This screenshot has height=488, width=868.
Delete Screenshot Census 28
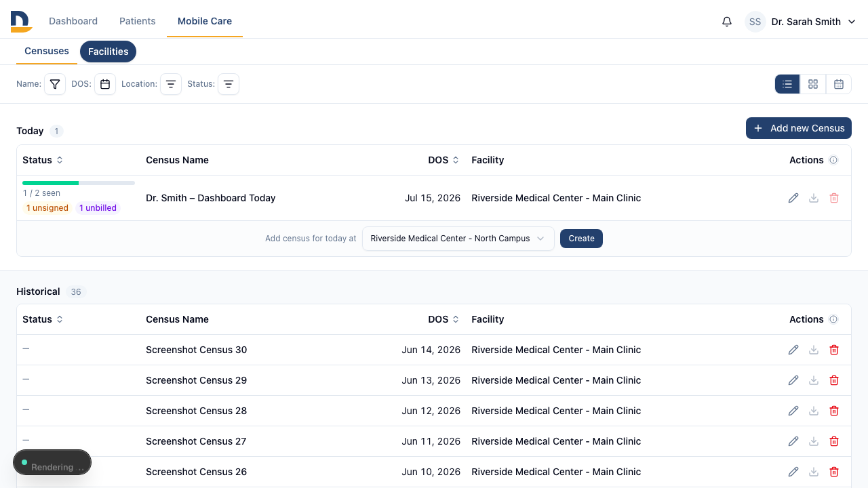[x=834, y=411]
